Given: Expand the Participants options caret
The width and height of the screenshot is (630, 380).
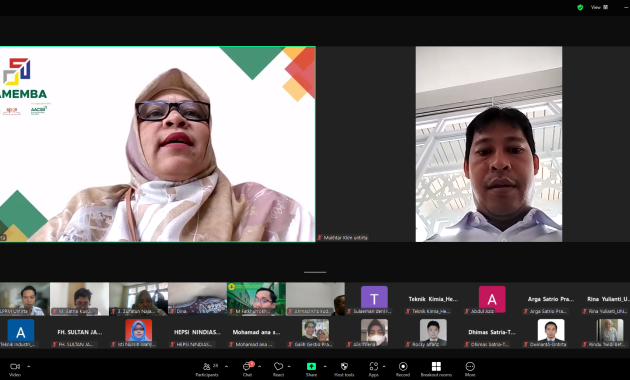Looking at the screenshot, I should (226, 366).
